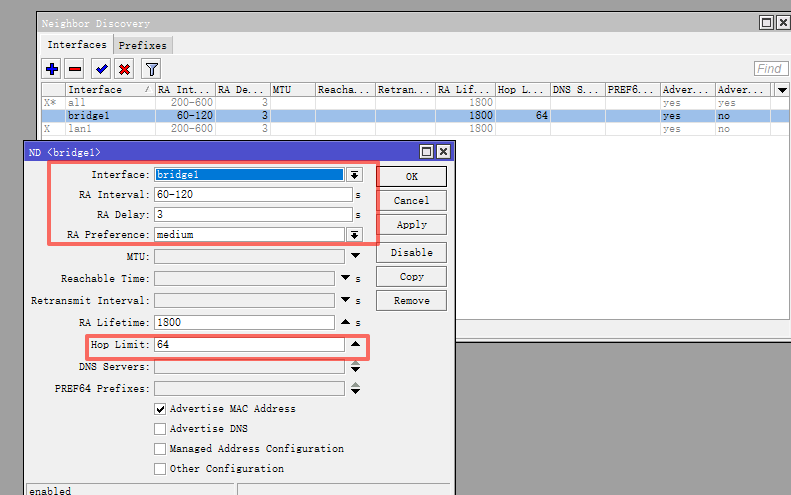Enable the Other Configuration checkbox

(x=160, y=469)
